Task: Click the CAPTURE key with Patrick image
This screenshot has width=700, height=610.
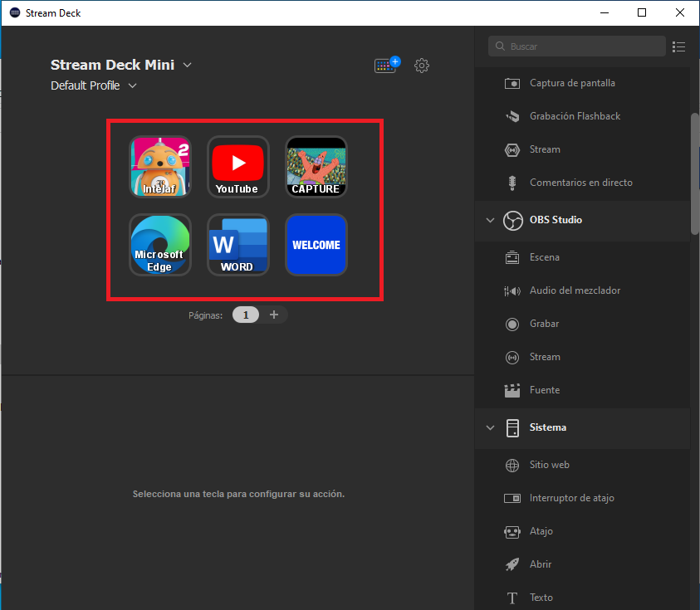Action: pos(316,166)
